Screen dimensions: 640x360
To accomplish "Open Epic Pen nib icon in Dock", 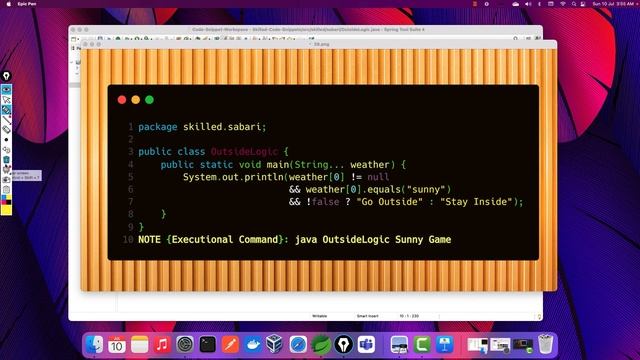I will click(344, 345).
